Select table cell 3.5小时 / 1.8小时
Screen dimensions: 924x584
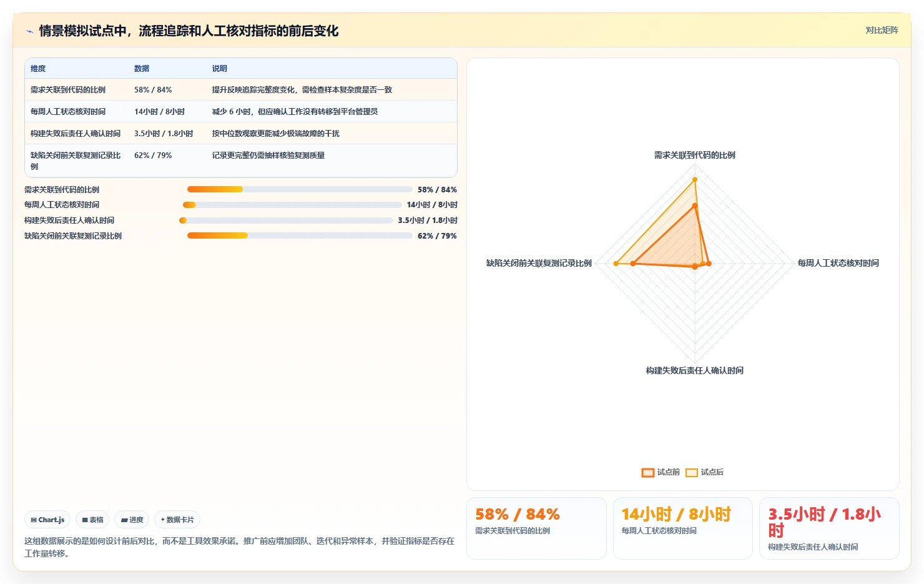[164, 134]
